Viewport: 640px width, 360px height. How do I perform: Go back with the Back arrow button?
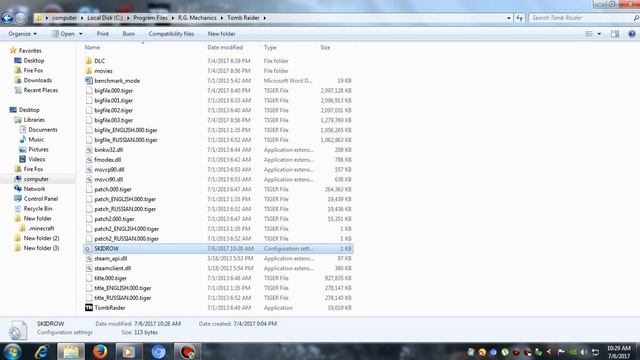point(7,18)
